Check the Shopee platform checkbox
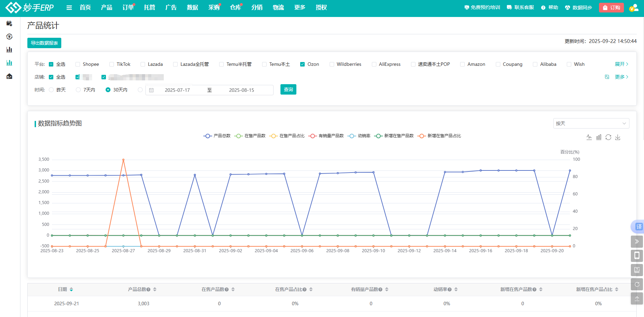644x317 pixels. [78, 64]
